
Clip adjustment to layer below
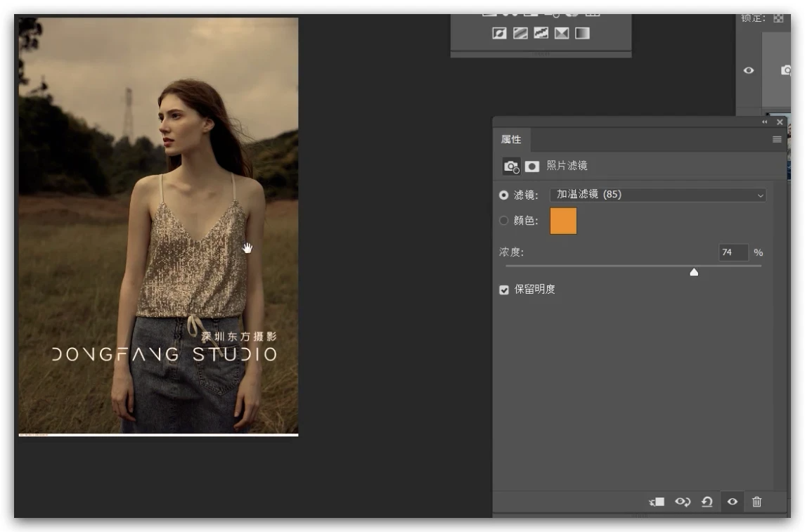tap(657, 502)
